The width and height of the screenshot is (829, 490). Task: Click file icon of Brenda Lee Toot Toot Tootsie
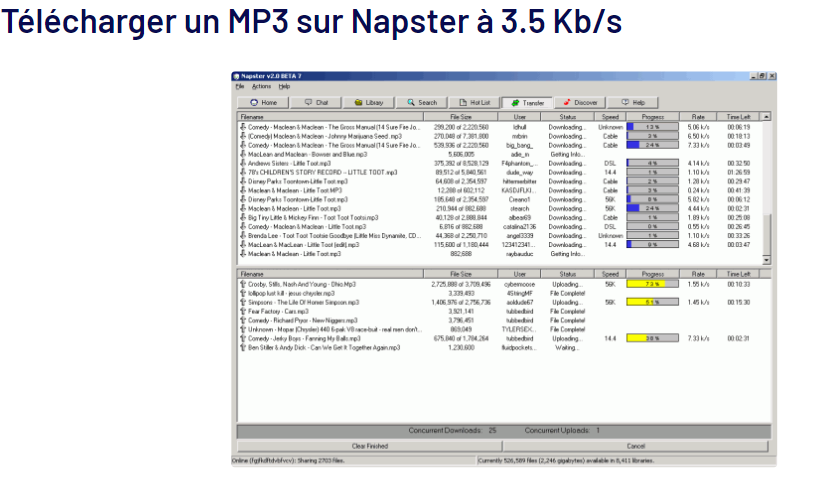[243, 236]
